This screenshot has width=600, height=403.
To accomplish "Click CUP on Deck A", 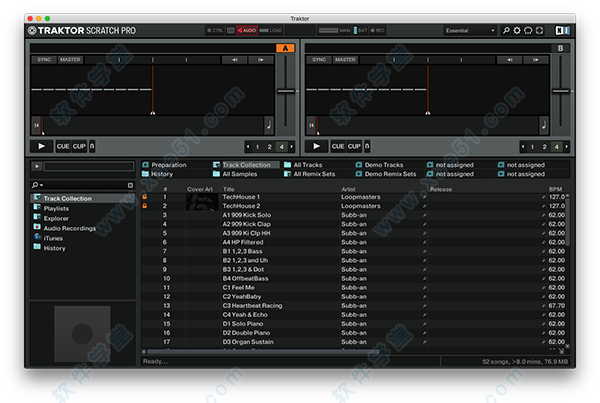I will 79,146.
